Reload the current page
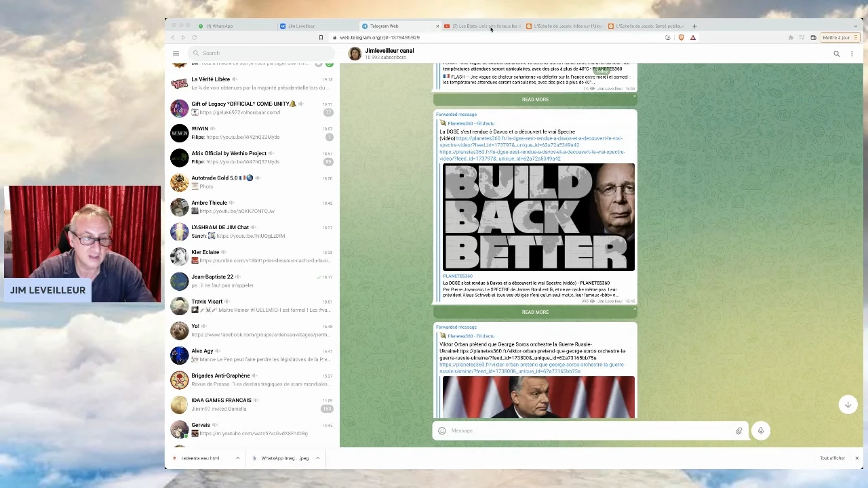Screen dimensions: 868x488 coord(194,37)
